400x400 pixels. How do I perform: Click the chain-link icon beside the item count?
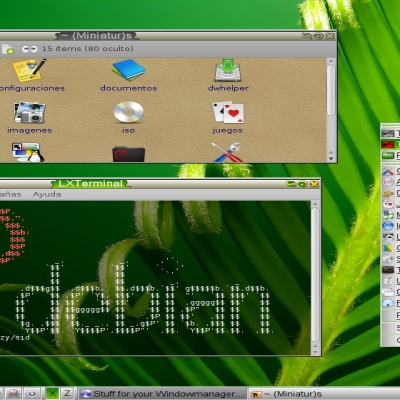click(x=29, y=49)
